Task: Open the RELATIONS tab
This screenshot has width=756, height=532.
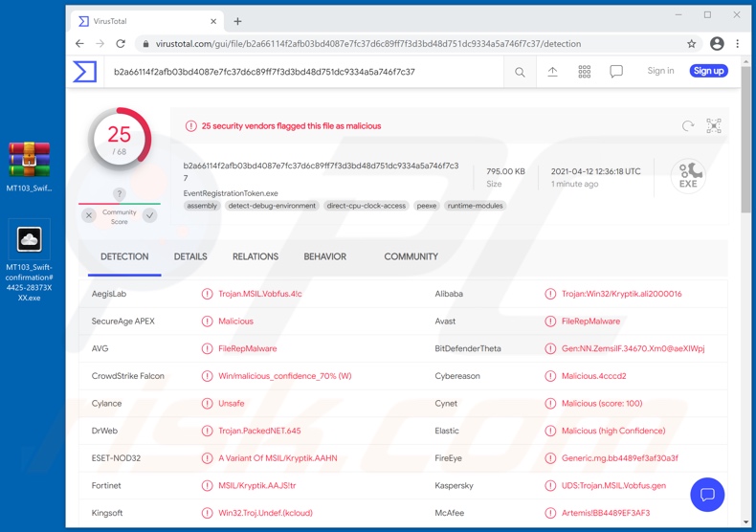Action: click(256, 256)
